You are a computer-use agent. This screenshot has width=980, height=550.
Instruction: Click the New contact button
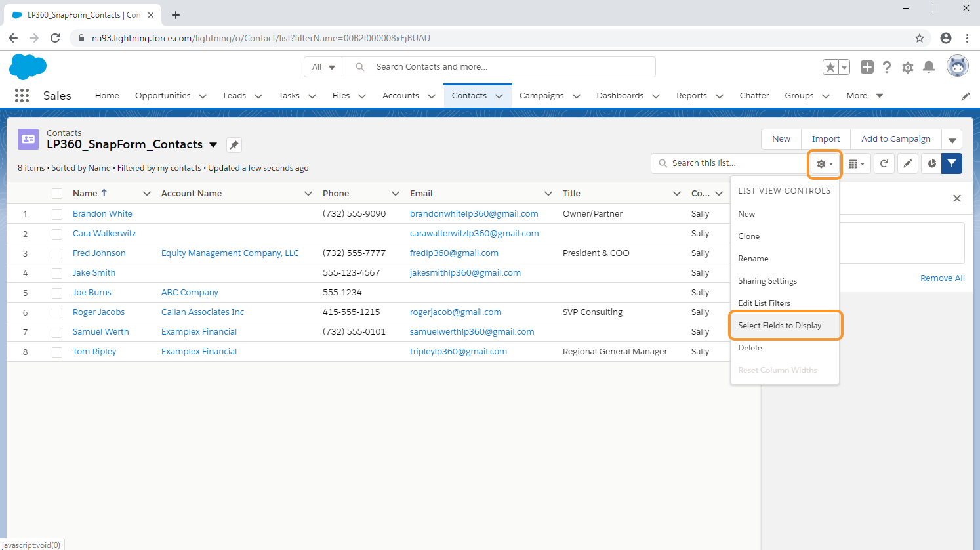(781, 139)
